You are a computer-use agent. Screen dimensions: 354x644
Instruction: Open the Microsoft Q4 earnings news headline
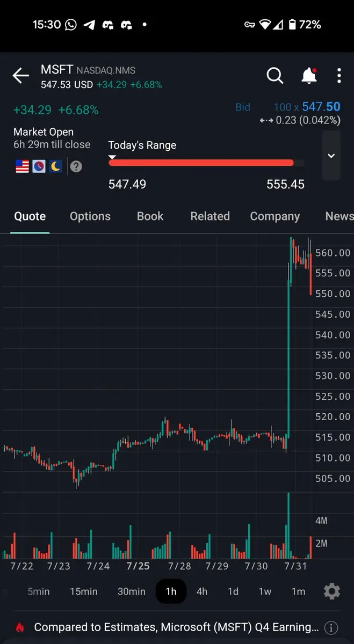[x=176, y=627]
